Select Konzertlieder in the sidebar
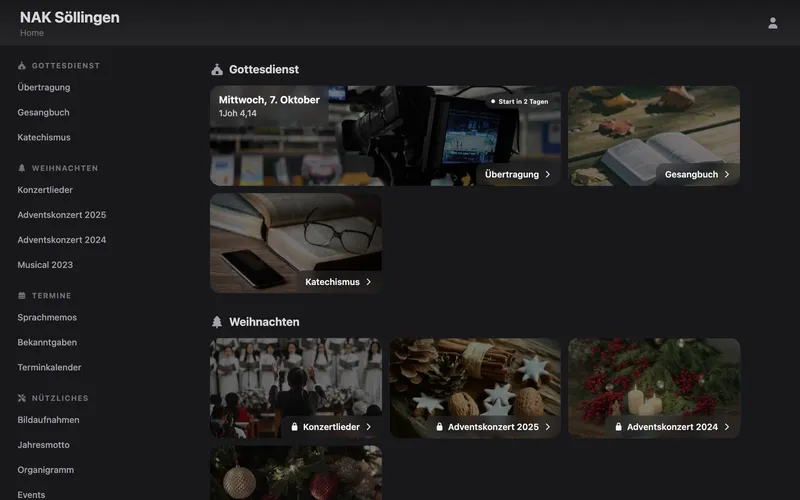The height and width of the screenshot is (500, 800). [45, 190]
